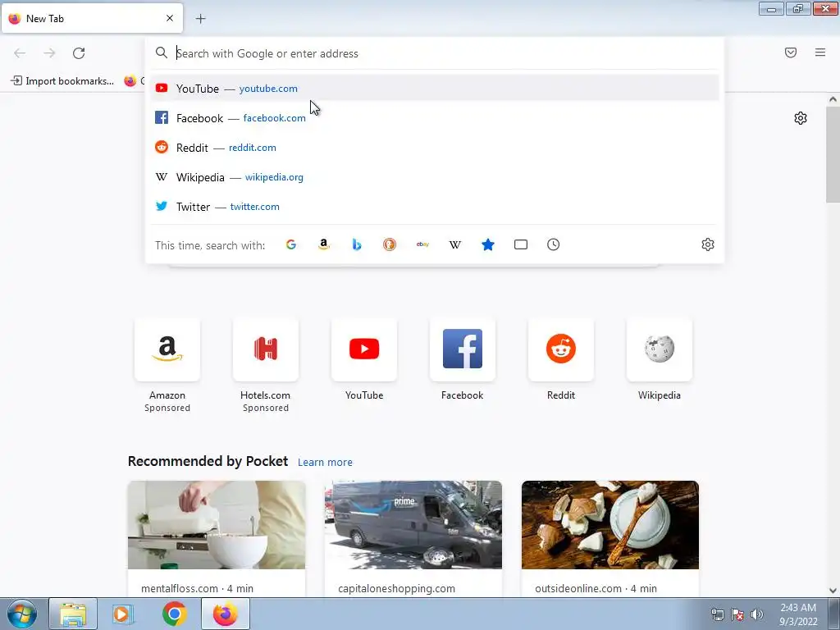The width and height of the screenshot is (840, 630).
Task: Open search settings gear in dropdown
Action: [708, 244]
